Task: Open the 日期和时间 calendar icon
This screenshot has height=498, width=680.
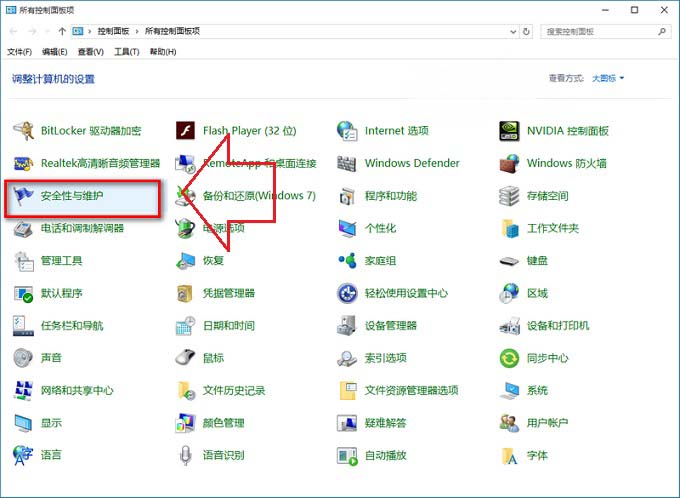Action: [x=185, y=326]
